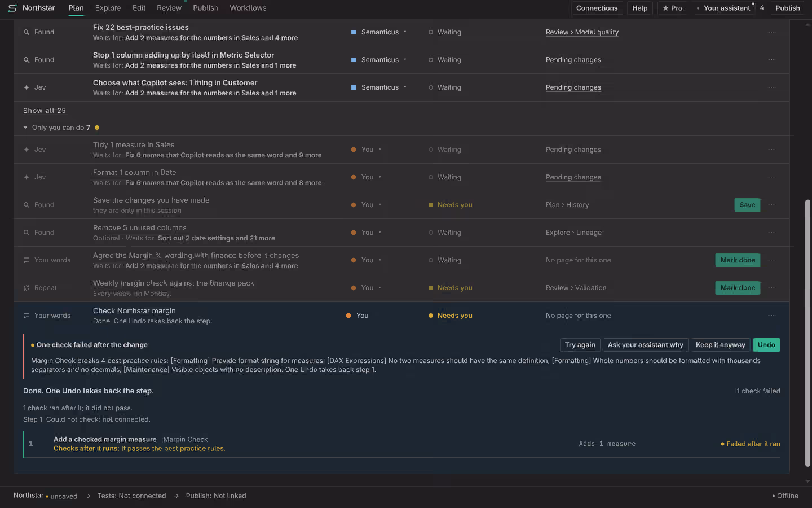
Task: Switch to the Explore tab
Action: point(108,8)
